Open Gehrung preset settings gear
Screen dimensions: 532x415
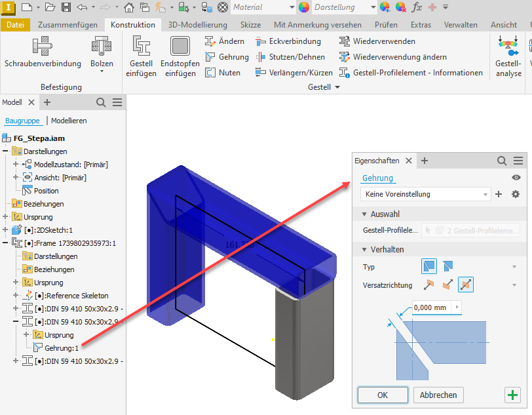(x=516, y=194)
